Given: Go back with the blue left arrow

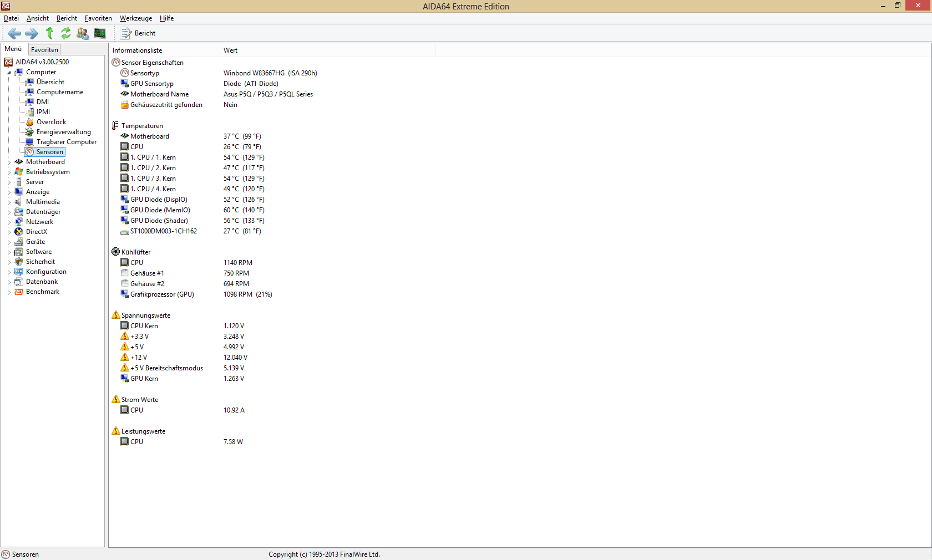Looking at the screenshot, I should pos(14,33).
